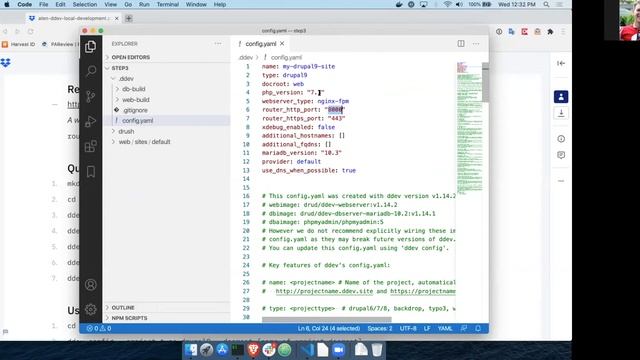The image size is (640, 360).
Task: Expand the drush folder
Action: [x=168, y=131]
